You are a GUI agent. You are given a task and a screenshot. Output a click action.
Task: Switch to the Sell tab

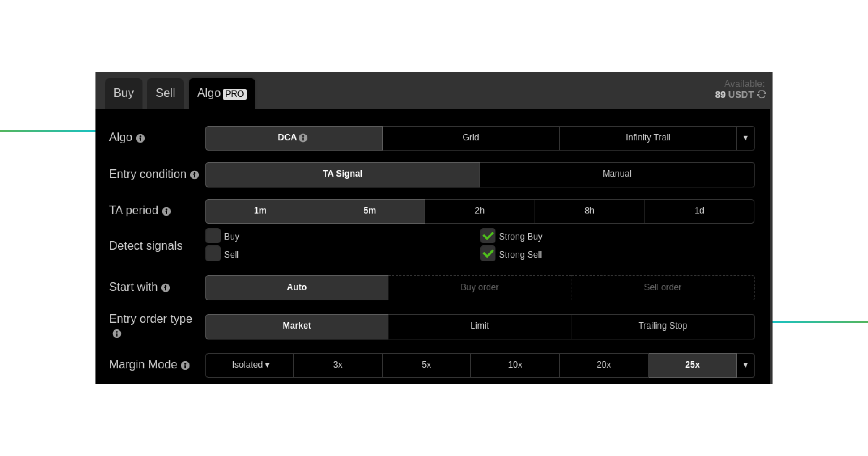(x=165, y=93)
